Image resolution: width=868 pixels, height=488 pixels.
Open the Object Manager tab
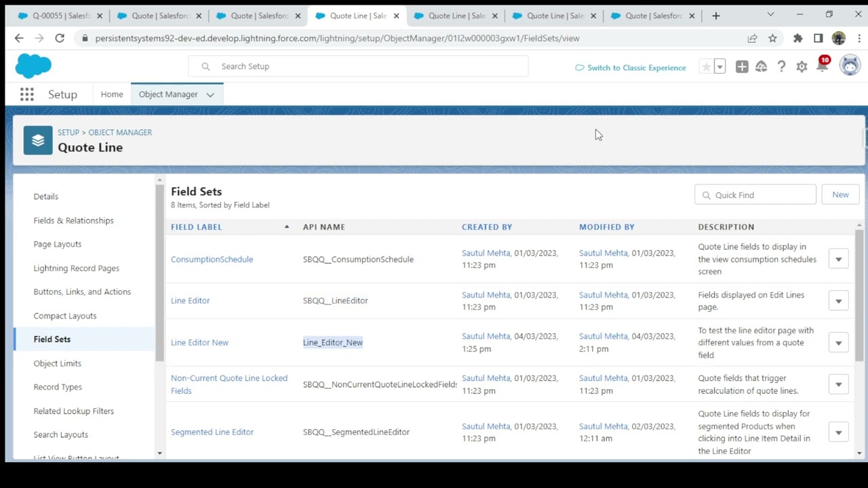tap(168, 94)
